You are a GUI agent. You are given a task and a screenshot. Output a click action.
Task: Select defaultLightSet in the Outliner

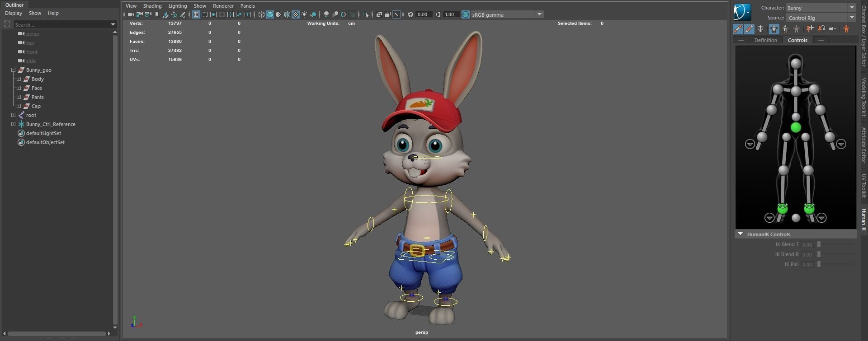(x=43, y=133)
